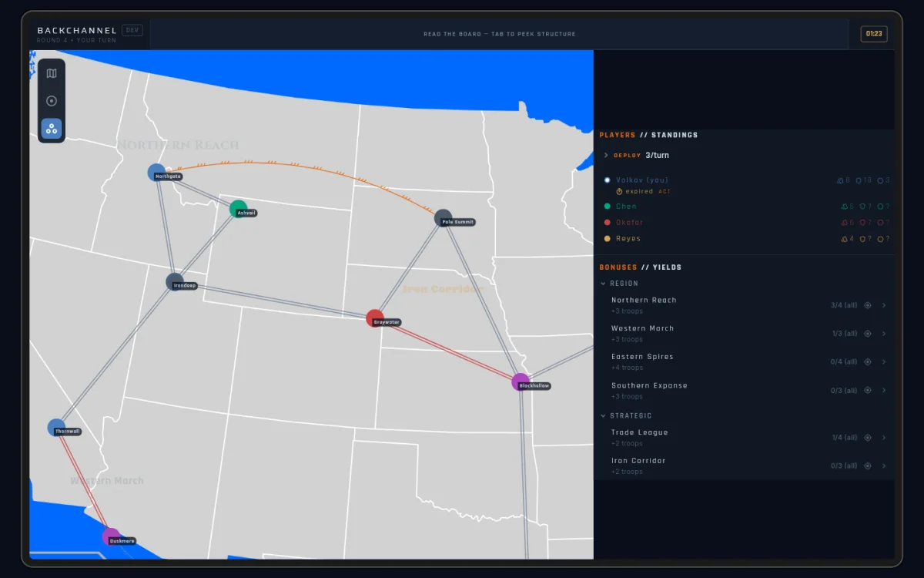Click Reyes's yellow color dot
Screen dimensions: 924x578
(x=608, y=239)
